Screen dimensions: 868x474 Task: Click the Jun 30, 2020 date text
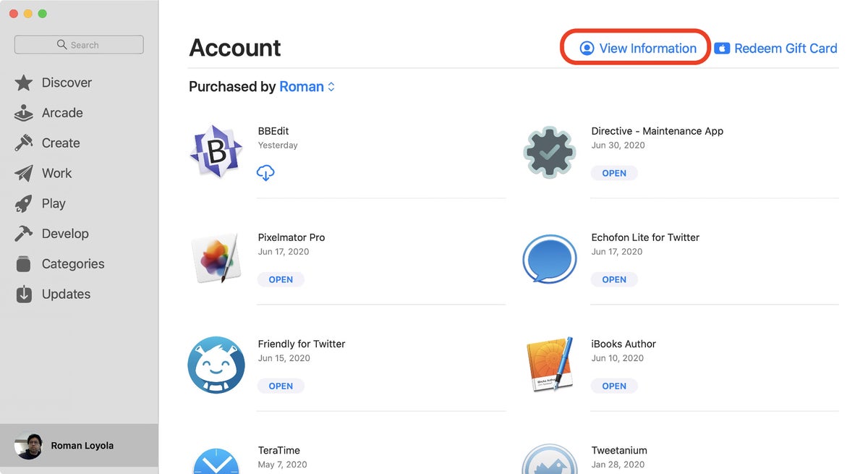[618, 145]
